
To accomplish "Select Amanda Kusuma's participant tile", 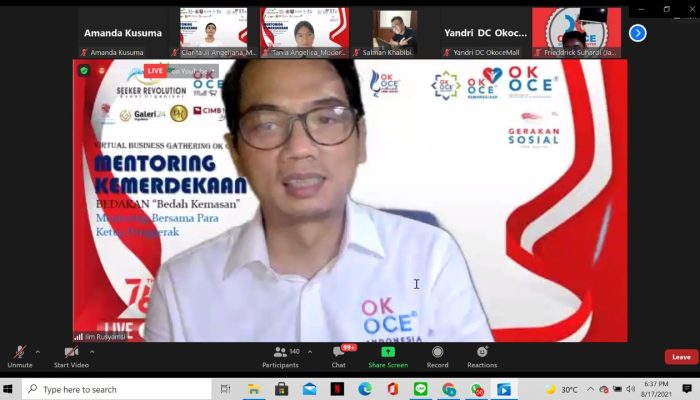I will point(123,33).
